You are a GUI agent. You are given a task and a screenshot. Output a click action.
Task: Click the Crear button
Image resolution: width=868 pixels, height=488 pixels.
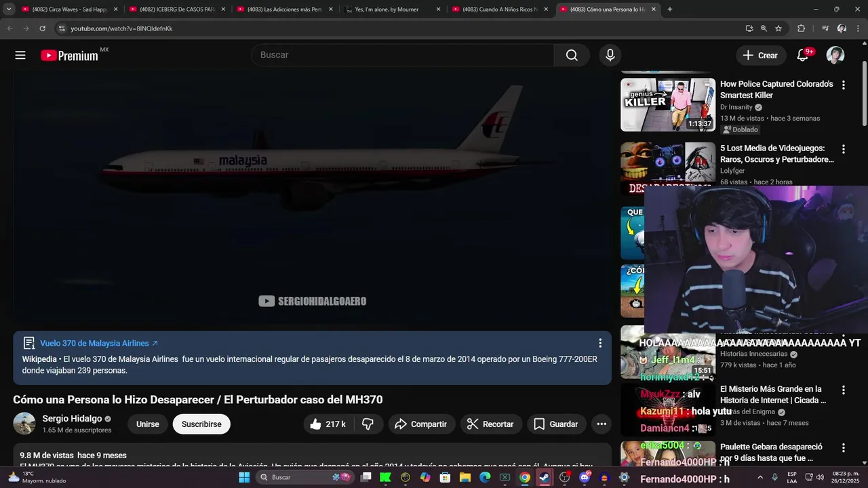click(761, 56)
